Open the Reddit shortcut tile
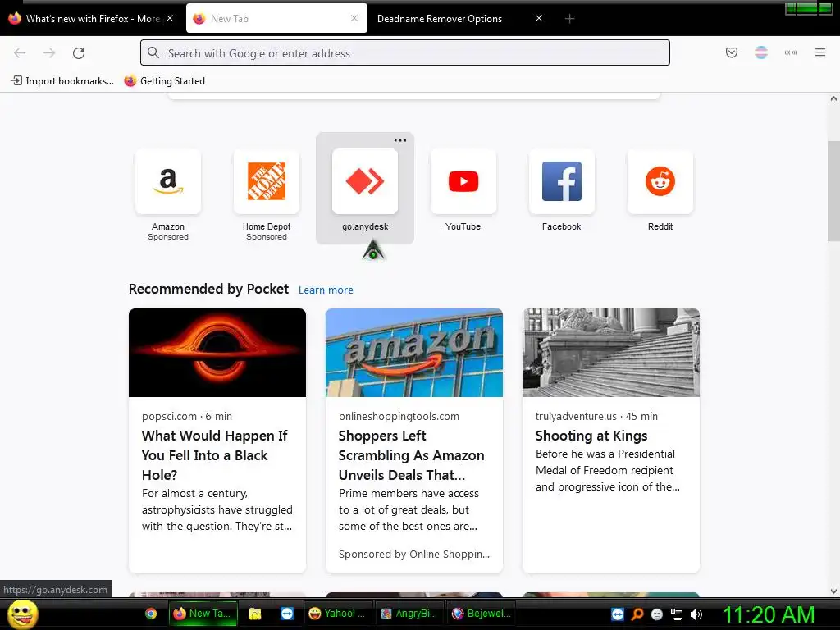 tap(660, 181)
